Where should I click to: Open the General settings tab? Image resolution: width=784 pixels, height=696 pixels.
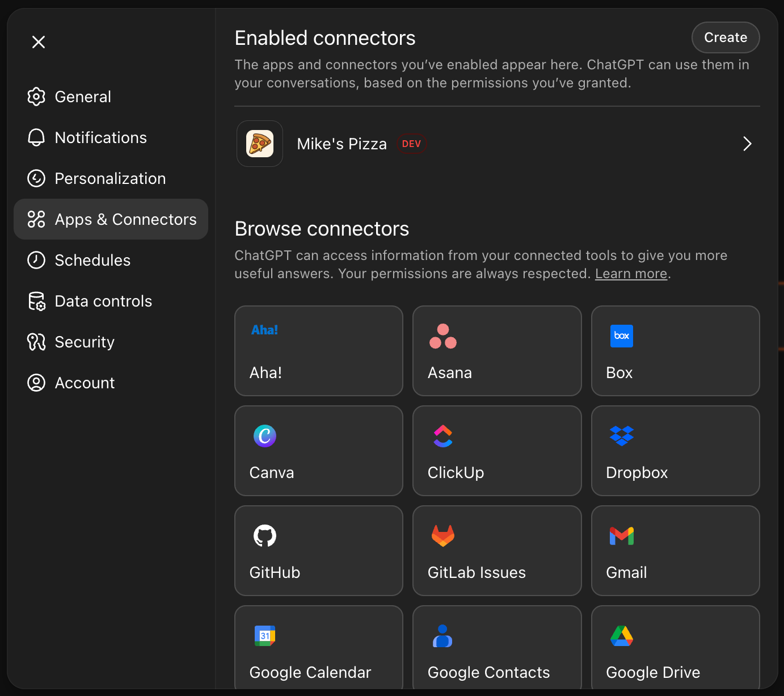(x=83, y=97)
